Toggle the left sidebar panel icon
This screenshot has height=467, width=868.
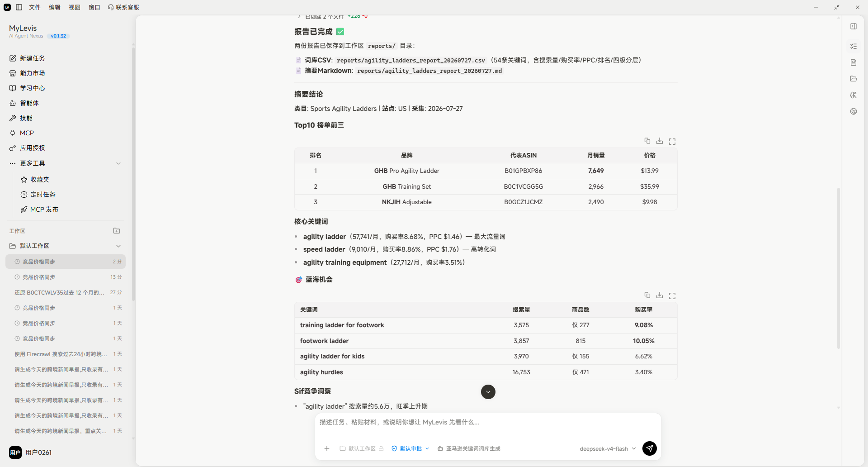tap(19, 7)
